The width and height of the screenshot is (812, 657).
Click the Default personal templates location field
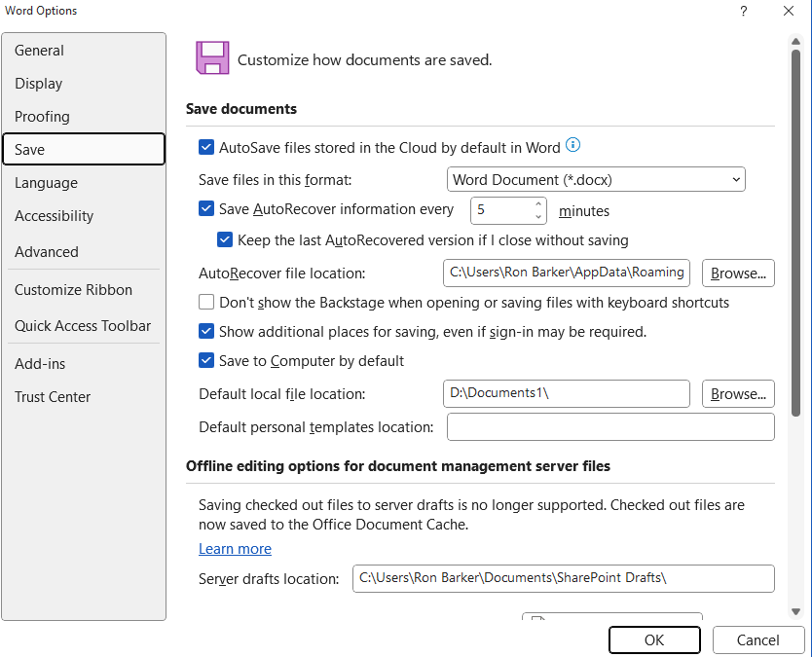pos(610,427)
